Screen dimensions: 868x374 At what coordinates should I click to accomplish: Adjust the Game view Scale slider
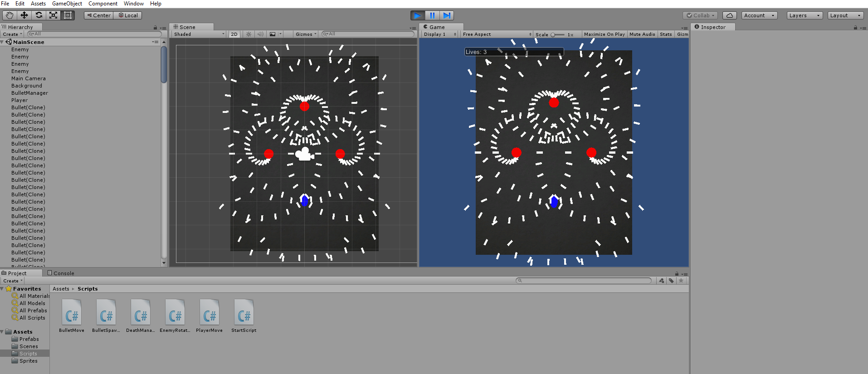(x=557, y=35)
